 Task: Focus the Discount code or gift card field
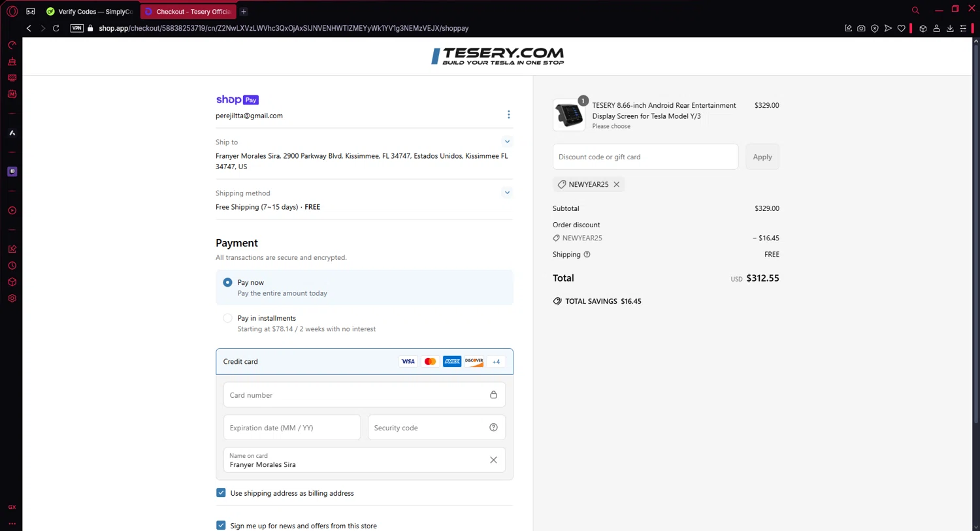[x=645, y=157]
